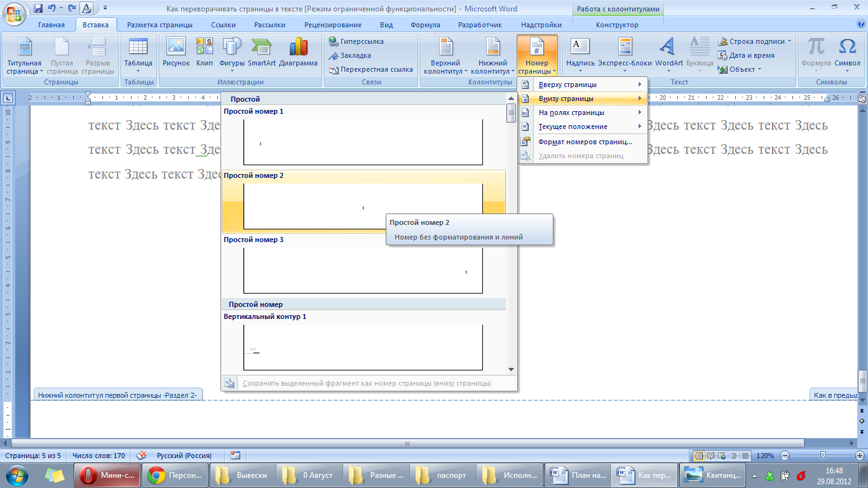Open Экспресс-блоки quick parts
Screen dimensions: 868x488
click(625, 52)
